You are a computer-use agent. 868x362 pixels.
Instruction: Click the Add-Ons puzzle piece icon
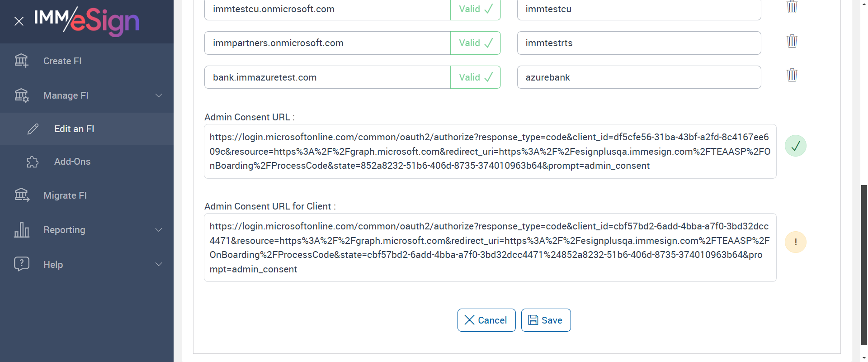pyautogui.click(x=33, y=162)
